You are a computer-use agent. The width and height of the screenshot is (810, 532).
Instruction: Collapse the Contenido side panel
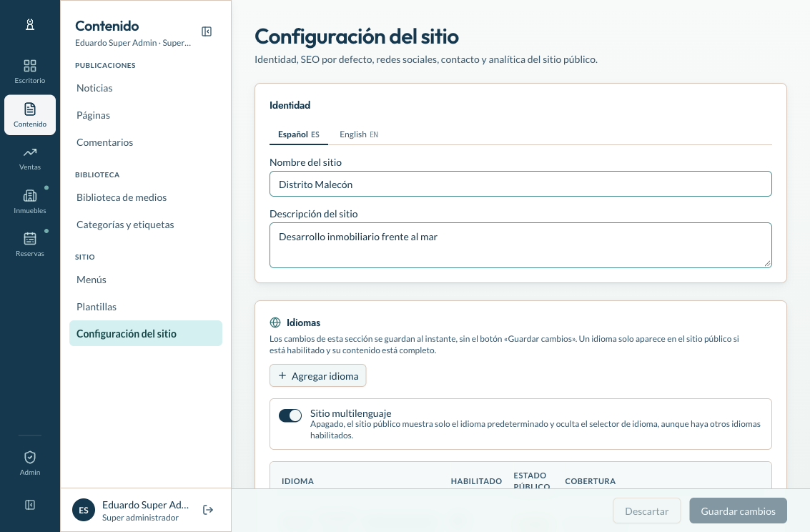coord(207,31)
